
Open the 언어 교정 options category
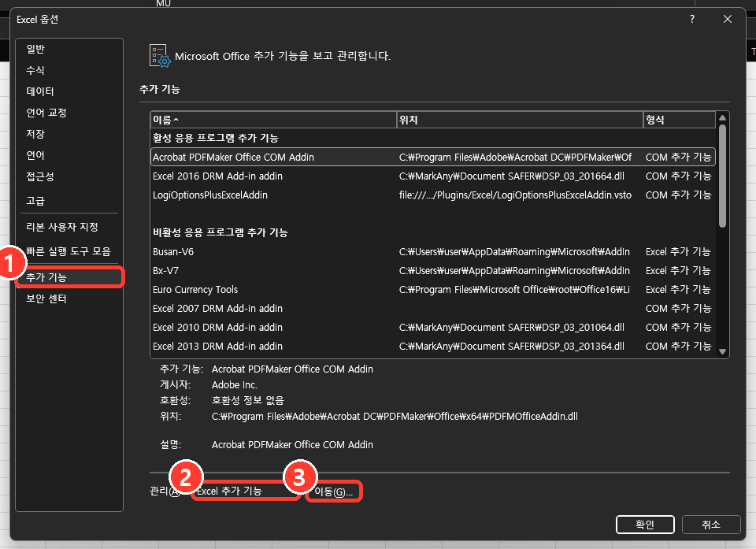pos(69,113)
